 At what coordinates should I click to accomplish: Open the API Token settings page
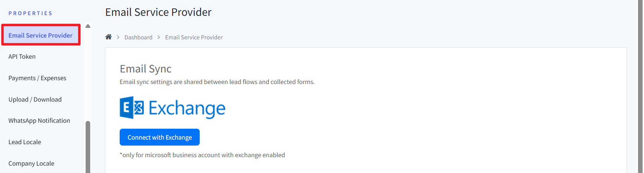tap(22, 57)
